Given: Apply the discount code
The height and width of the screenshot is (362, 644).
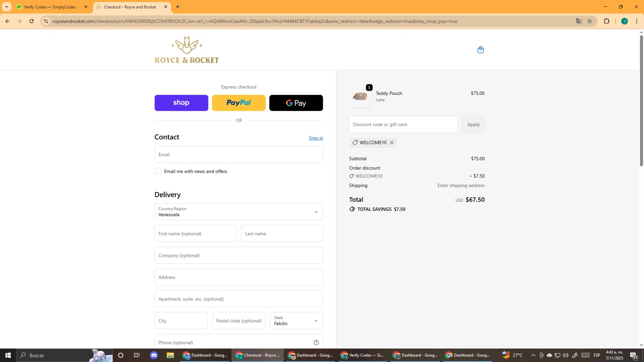Looking at the screenshot, I should 473,124.
